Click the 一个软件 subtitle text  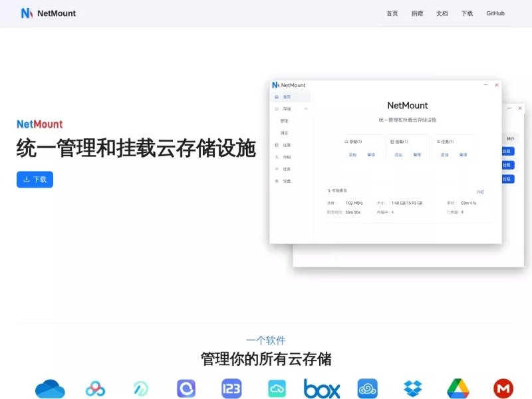point(266,340)
